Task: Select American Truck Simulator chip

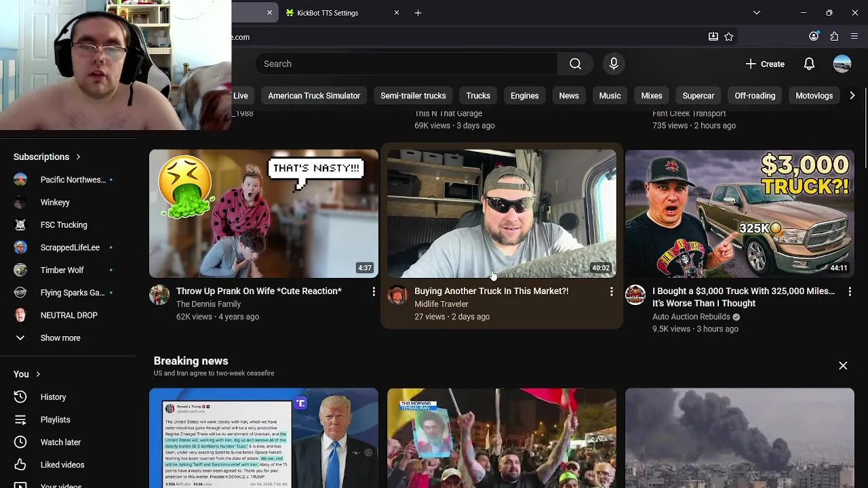Action: coord(314,96)
